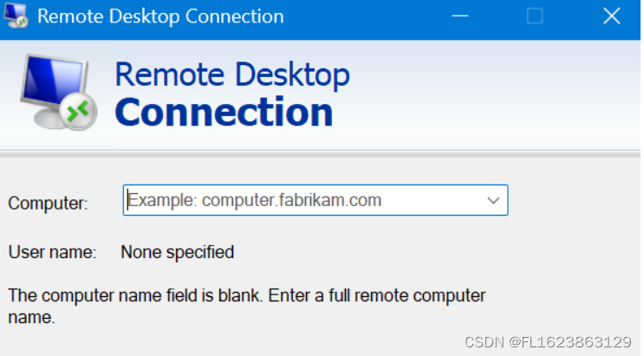Expand the Computer dropdown arrow
Viewport: 644px width, 356px height.
point(494,200)
